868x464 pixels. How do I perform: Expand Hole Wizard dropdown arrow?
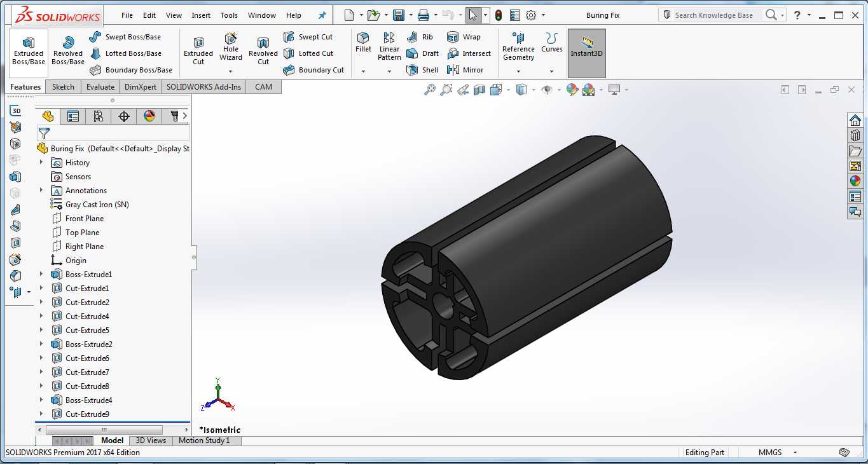(231, 71)
